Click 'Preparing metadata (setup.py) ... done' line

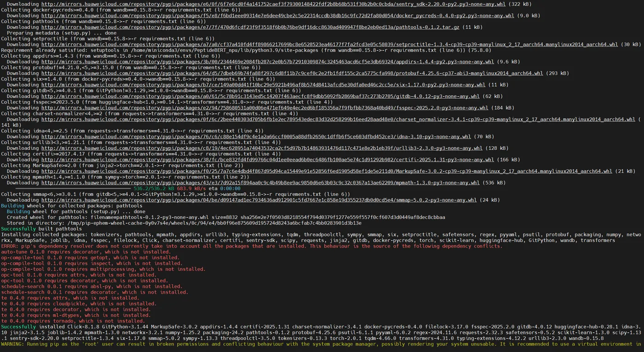point(62,33)
